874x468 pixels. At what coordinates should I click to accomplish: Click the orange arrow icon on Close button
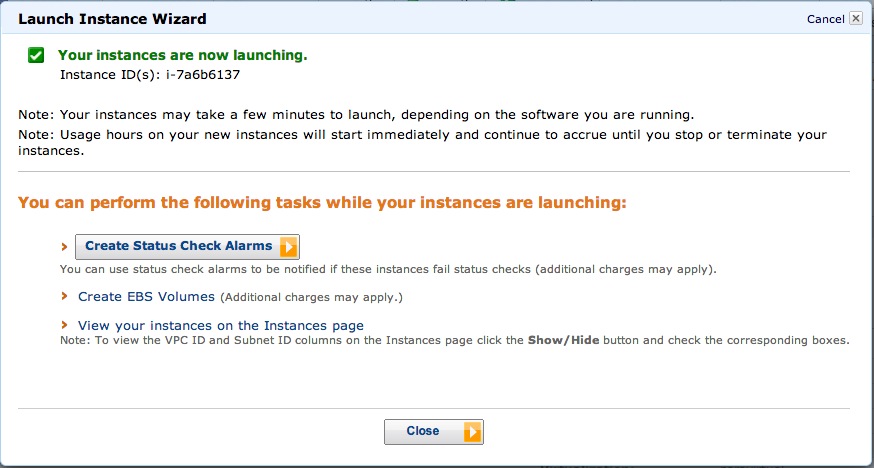pyautogui.click(x=472, y=432)
